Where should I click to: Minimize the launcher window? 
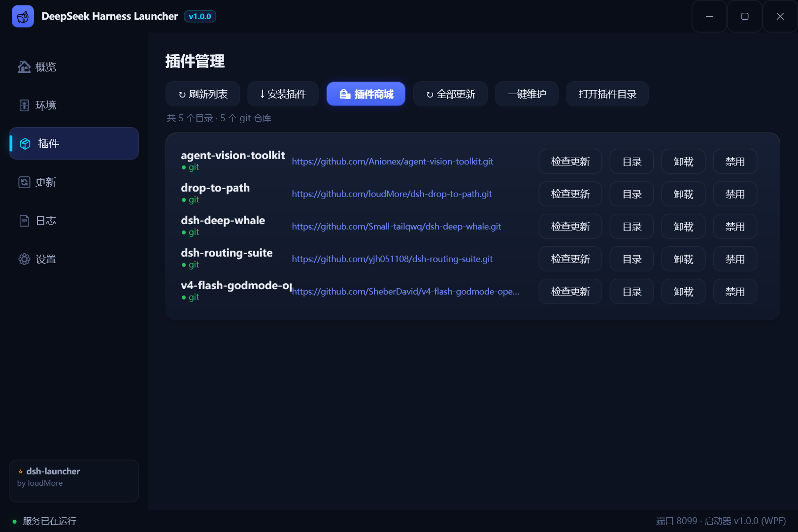[709, 16]
